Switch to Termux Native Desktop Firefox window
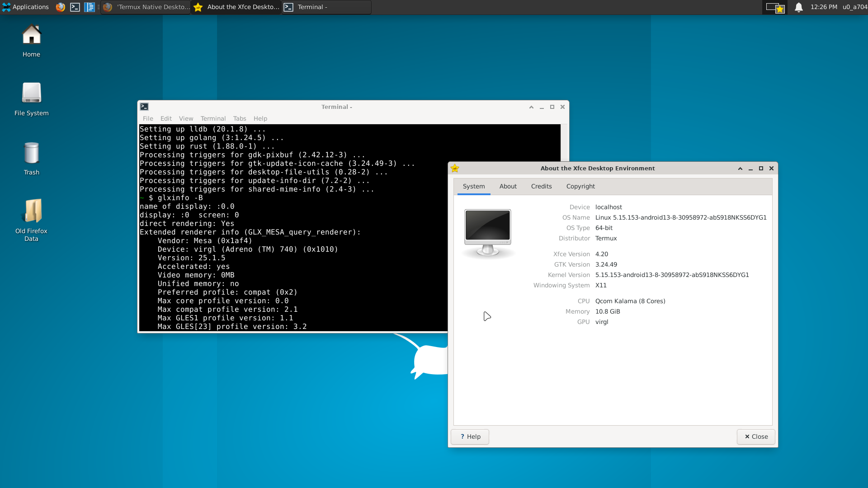This screenshot has width=868, height=488. (x=146, y=7)
